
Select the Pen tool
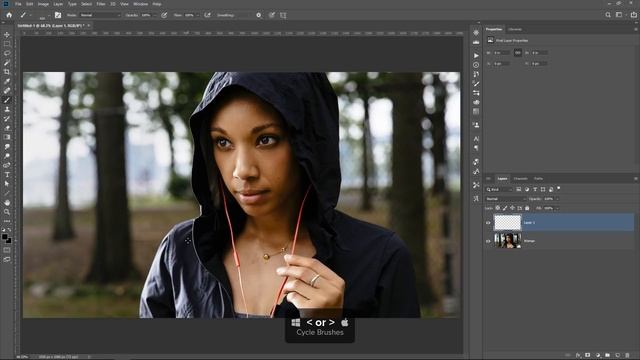point(7,165)
